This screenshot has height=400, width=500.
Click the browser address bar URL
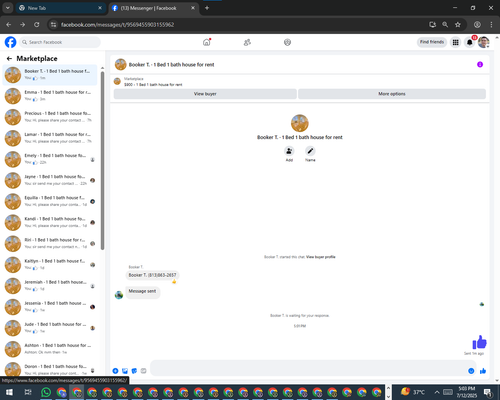point(117,25)
